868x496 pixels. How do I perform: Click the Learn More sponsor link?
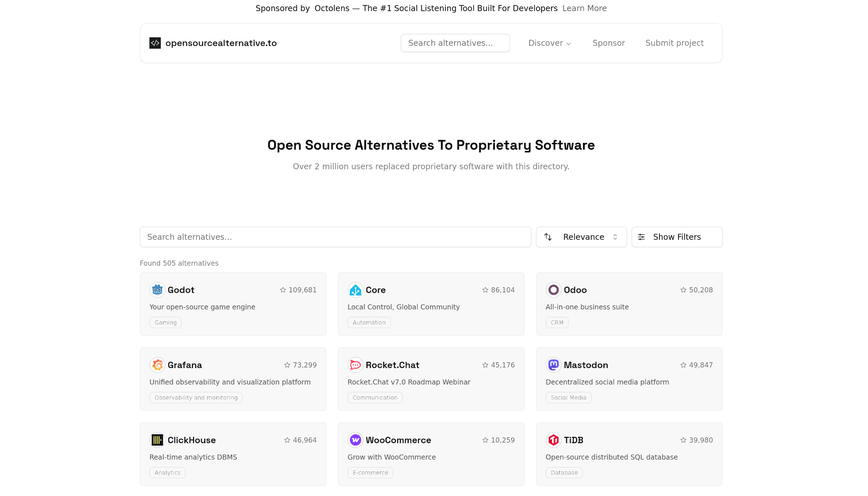coord(584,8)
